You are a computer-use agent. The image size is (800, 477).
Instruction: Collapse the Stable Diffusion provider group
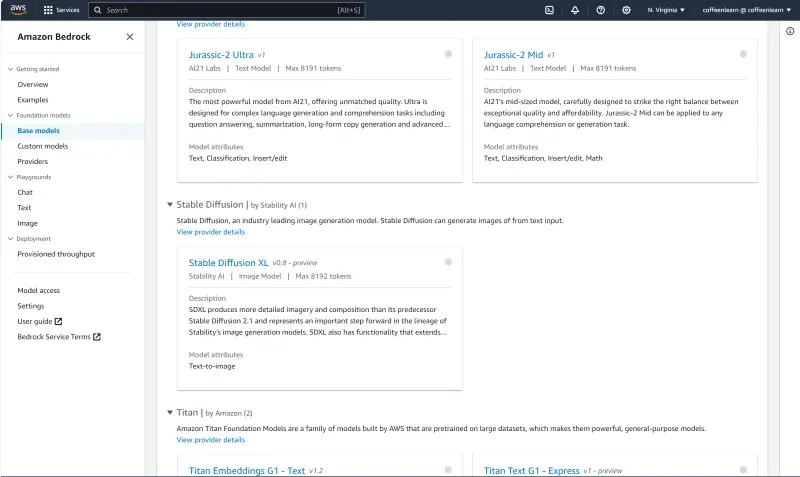coord(170,205)
